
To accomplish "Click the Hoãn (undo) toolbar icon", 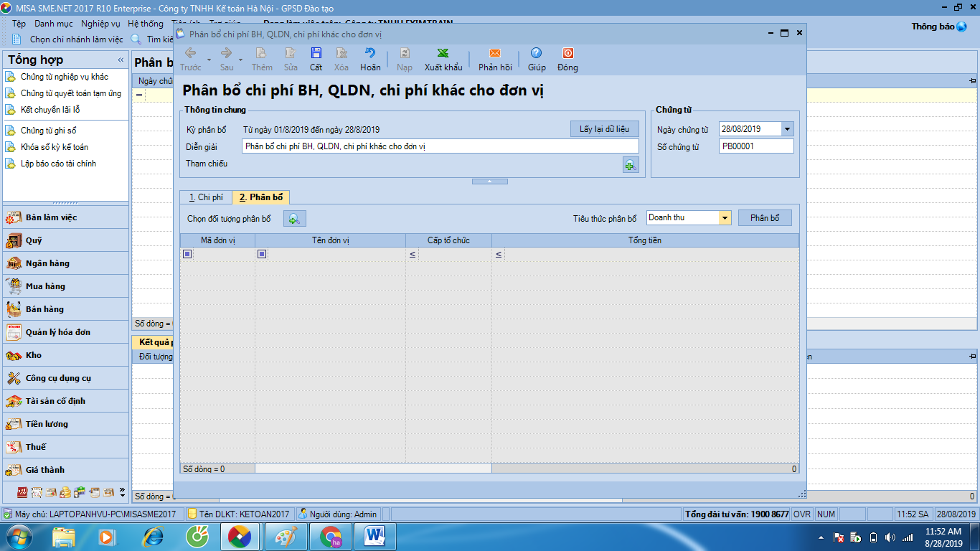I will coord(370,53).
